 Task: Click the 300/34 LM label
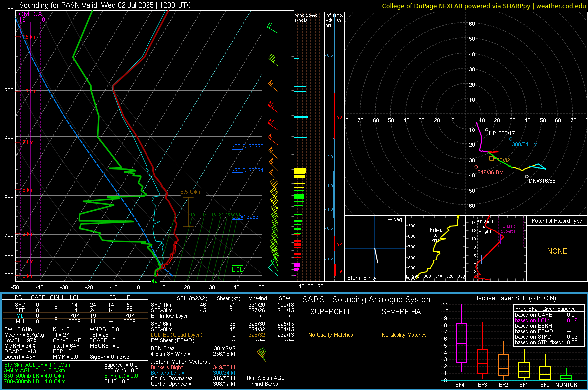click(525, 145)
